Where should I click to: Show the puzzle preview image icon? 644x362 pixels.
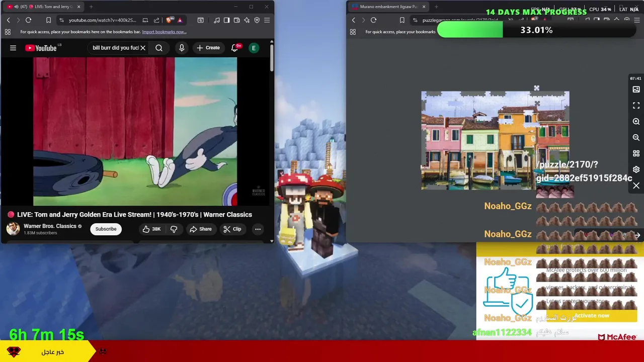636,89
